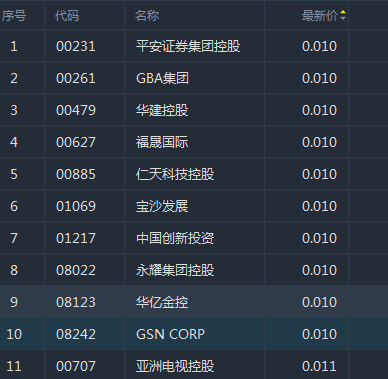The width and height of the screenshot is (388, 379).
Task: Click row number 10
Action: (x=14, y=334)
